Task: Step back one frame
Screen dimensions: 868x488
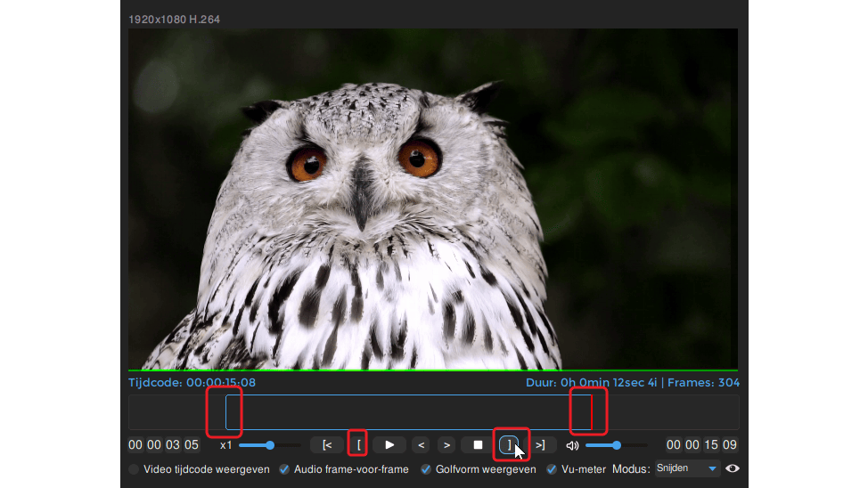Action: tap(421, 444)
